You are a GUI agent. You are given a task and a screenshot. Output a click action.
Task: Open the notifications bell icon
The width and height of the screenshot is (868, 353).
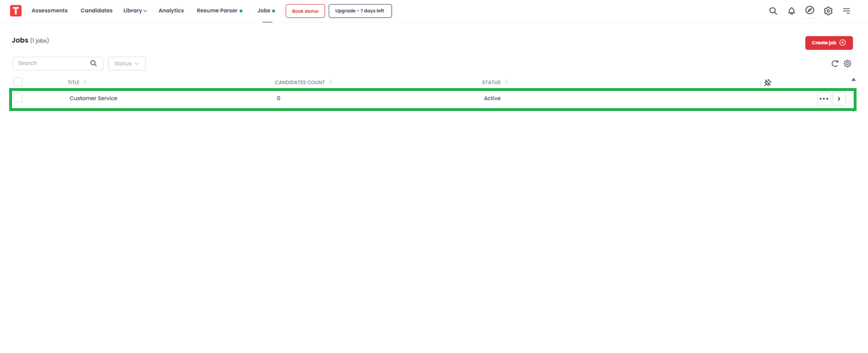tap(791, 11)
